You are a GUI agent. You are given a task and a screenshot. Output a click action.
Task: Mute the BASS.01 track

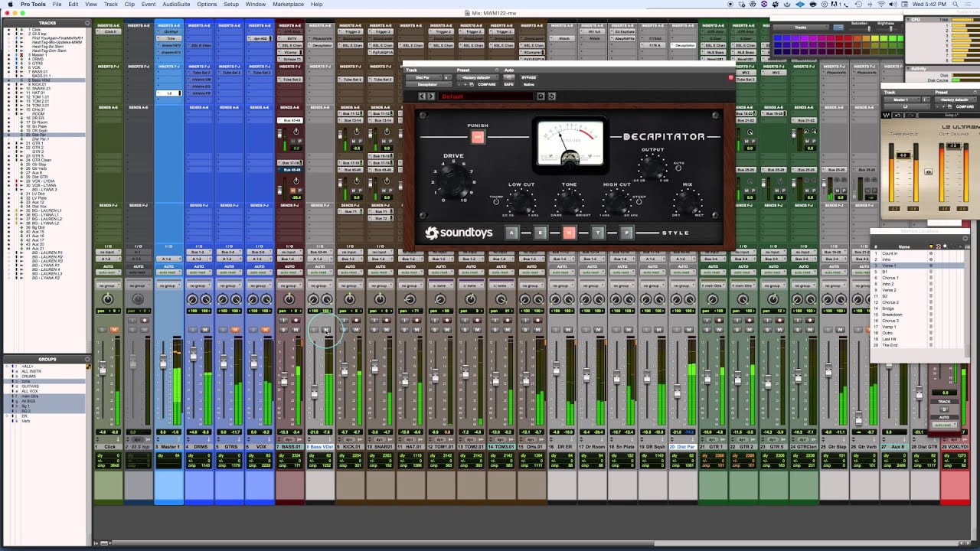(296, 330)
